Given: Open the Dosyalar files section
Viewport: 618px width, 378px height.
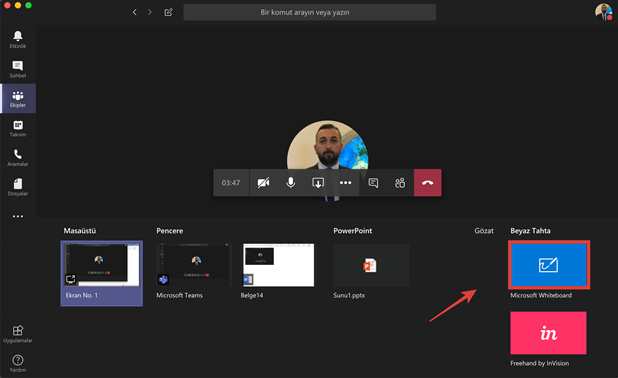Looking at the screenshot, I should pos(18,187).
